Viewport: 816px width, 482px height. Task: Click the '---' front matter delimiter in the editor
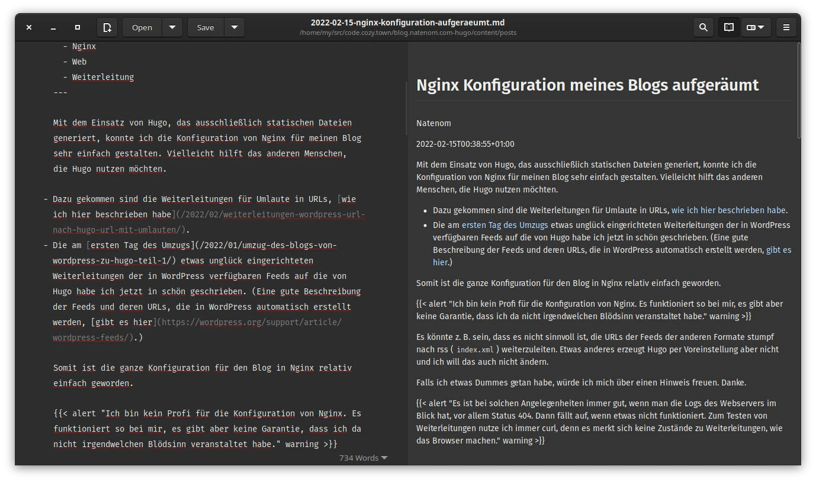tap(60, 92)
